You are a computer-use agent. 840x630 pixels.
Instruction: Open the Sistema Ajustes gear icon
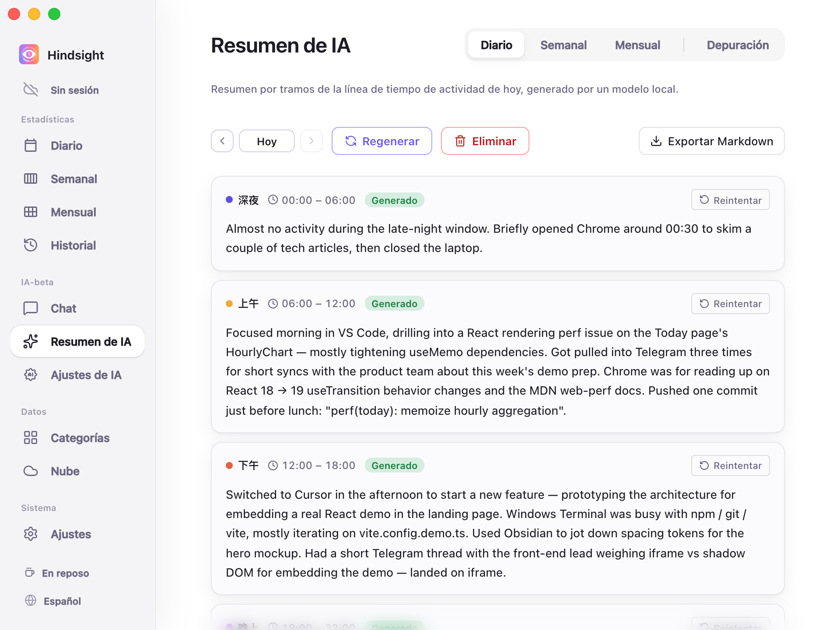[31, 534]
